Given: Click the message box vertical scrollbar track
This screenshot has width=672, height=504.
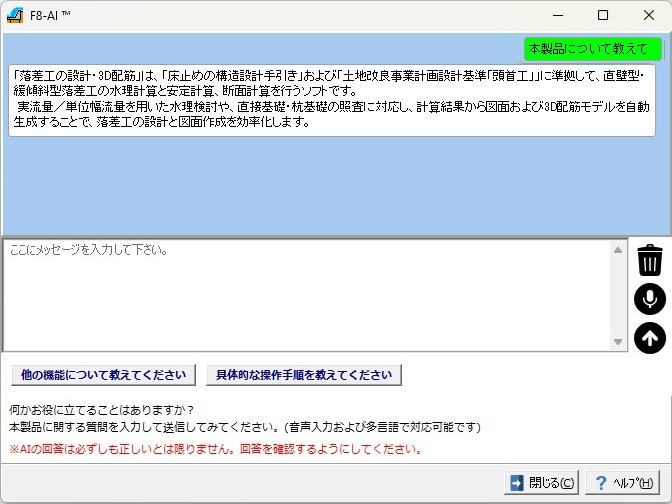Looking at the screenshot, I should (x=618, y=295).
